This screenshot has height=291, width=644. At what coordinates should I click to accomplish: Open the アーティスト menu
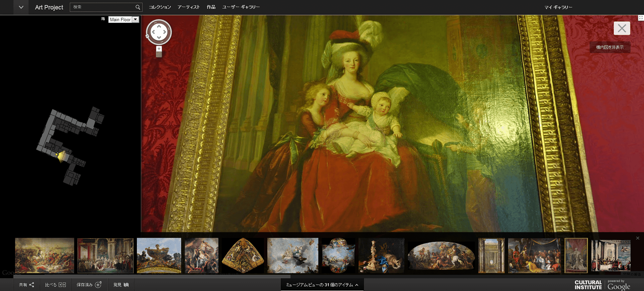pyautogui.click(x=189, y=7)
